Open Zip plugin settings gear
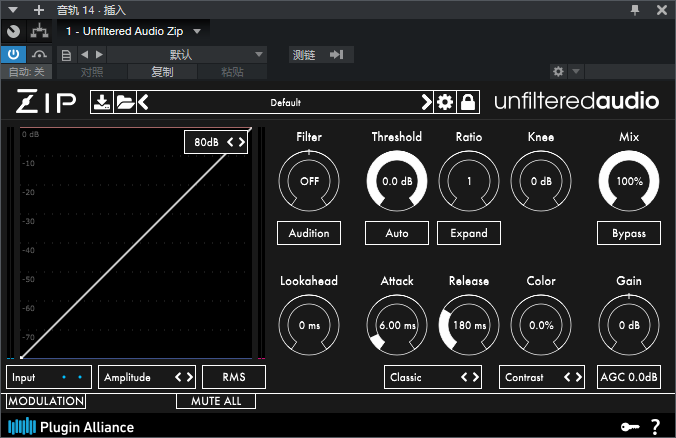 pyautogui.click(x=444, y=102)
